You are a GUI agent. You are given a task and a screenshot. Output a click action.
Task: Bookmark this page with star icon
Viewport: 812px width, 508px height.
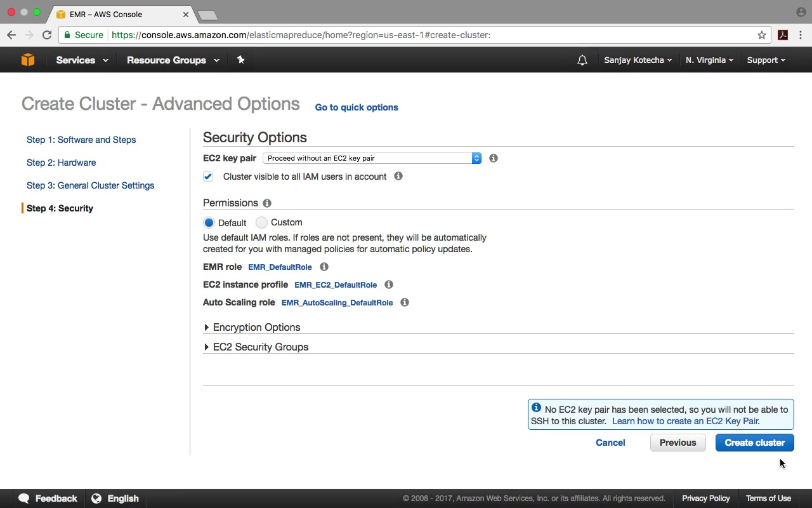[x=762, y=35]
